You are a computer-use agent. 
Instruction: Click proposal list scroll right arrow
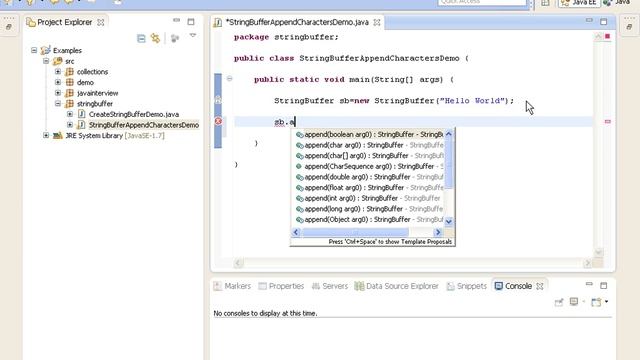pos(438,232)
